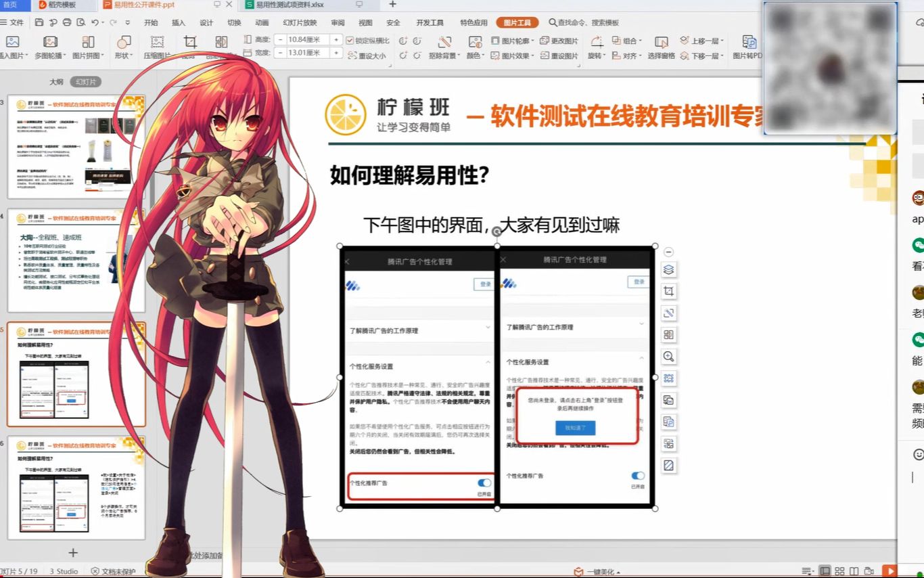Open a new document tab with plus
The image size is (924, 578).
tap(393, 4)
